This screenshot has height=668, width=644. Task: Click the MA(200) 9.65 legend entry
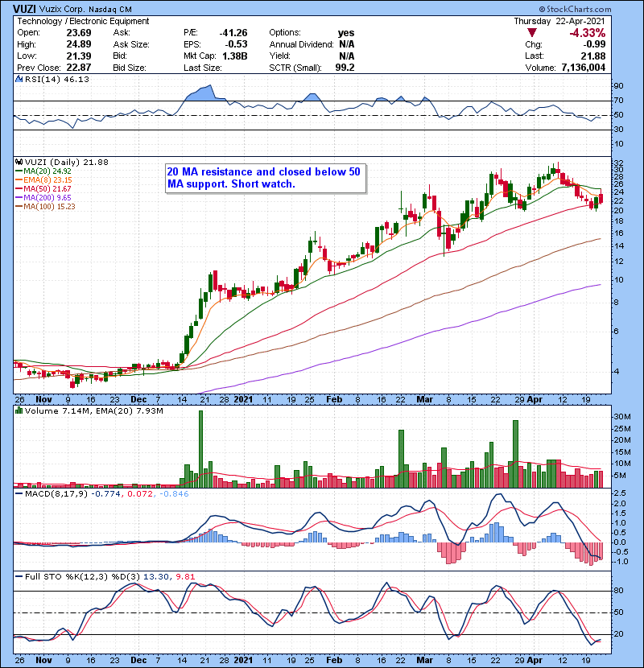[43, 198]
